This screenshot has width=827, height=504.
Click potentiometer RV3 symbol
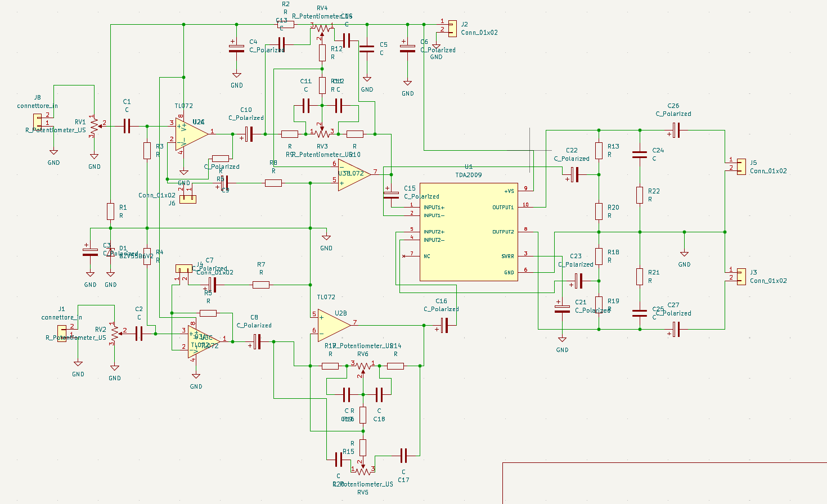coord(322,132)
